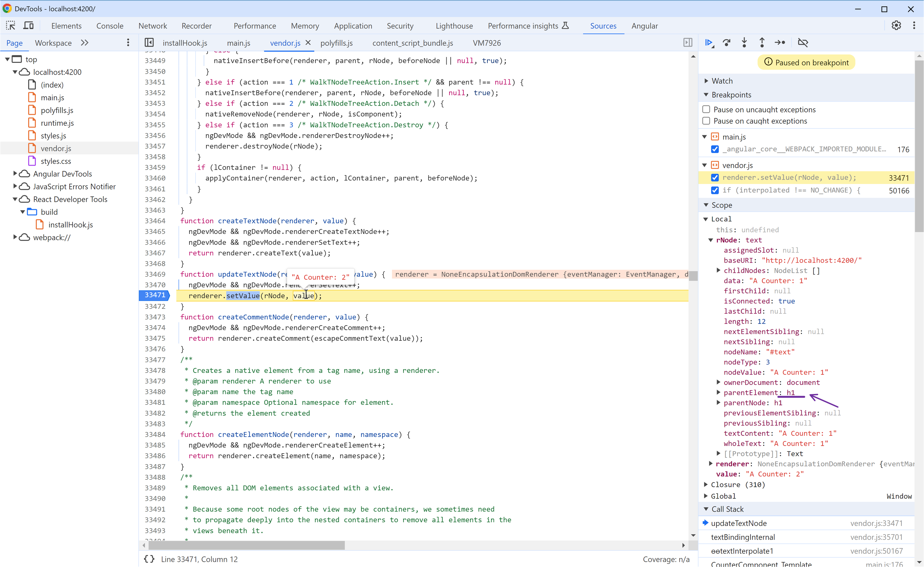Open runtime.js file in navigator

57,123
